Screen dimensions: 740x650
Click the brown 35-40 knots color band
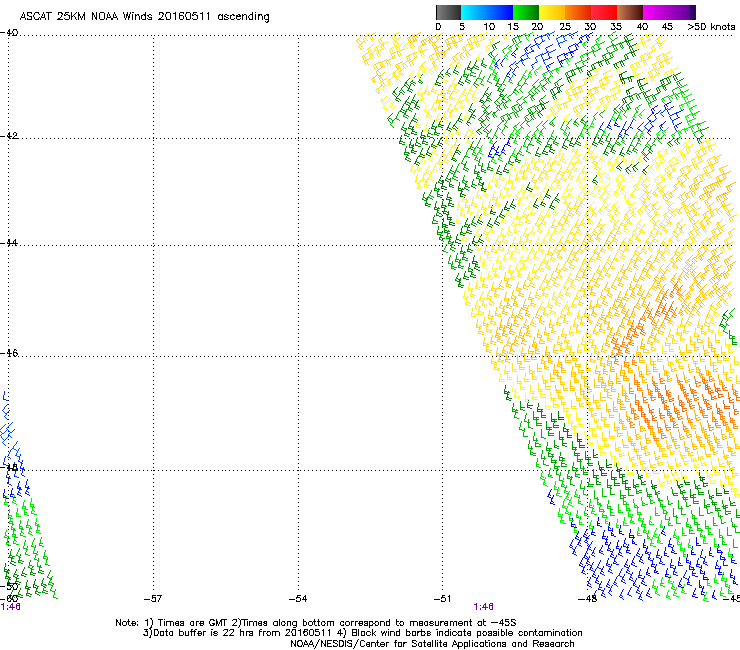(630, 12)
